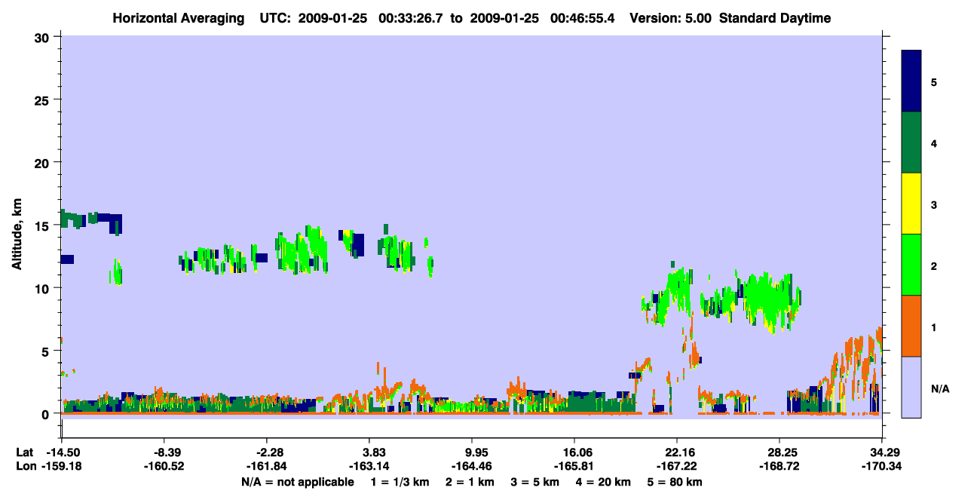Click latitude value -8.39

pos(164,452)
